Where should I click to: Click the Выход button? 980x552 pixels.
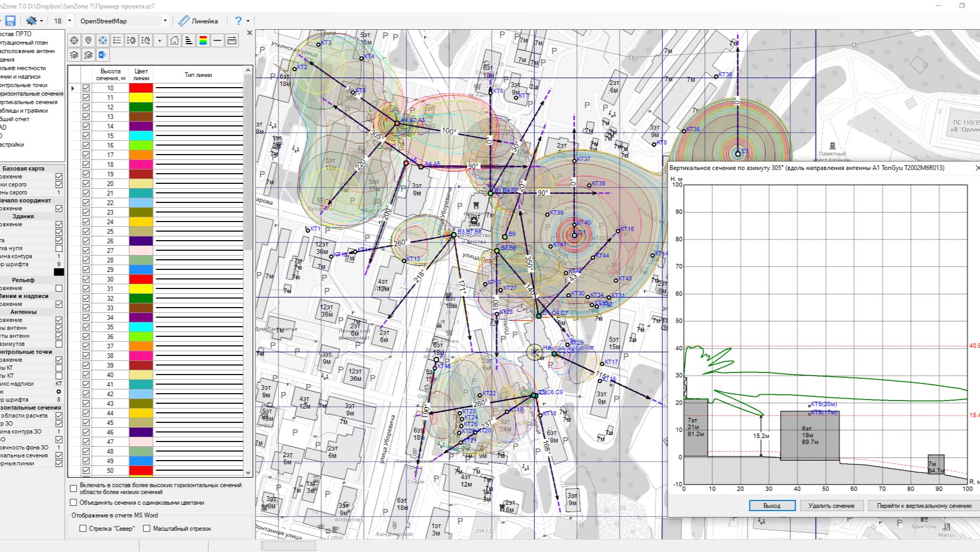pos(772,506)
